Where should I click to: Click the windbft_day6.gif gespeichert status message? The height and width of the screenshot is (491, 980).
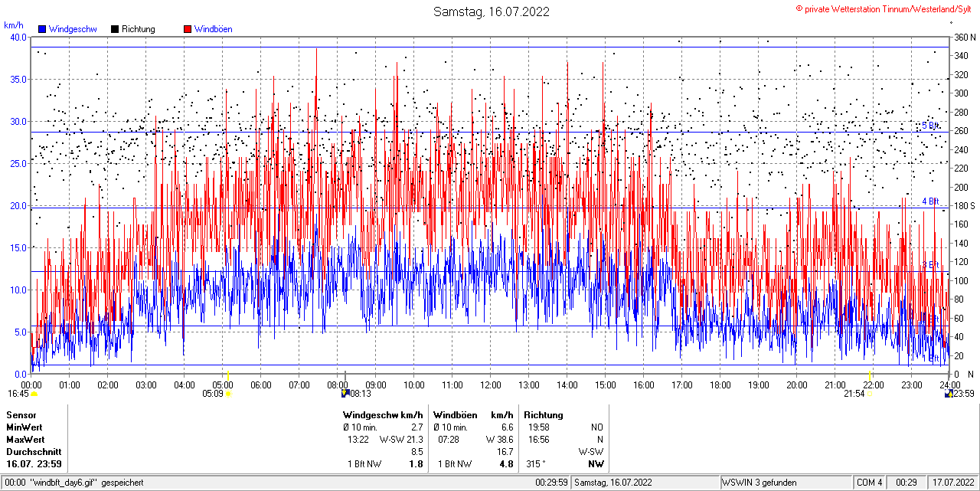(87, 483)
